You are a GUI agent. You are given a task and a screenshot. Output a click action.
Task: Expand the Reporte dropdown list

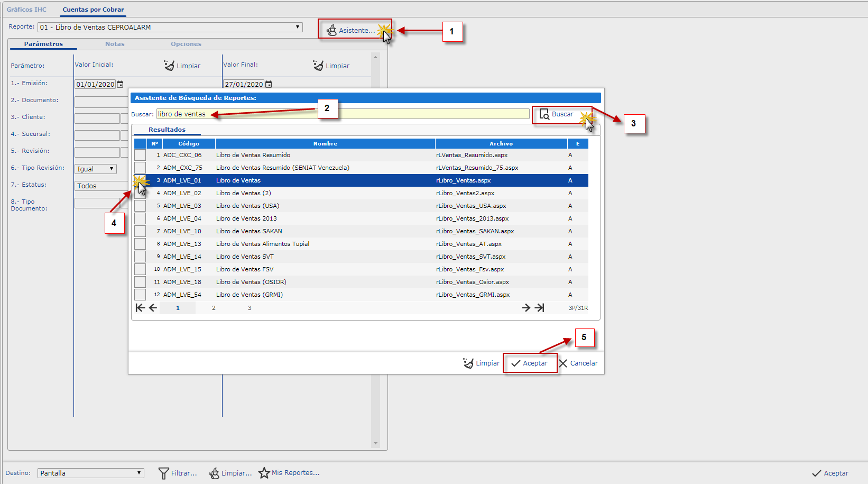click(x=298, y=27)
